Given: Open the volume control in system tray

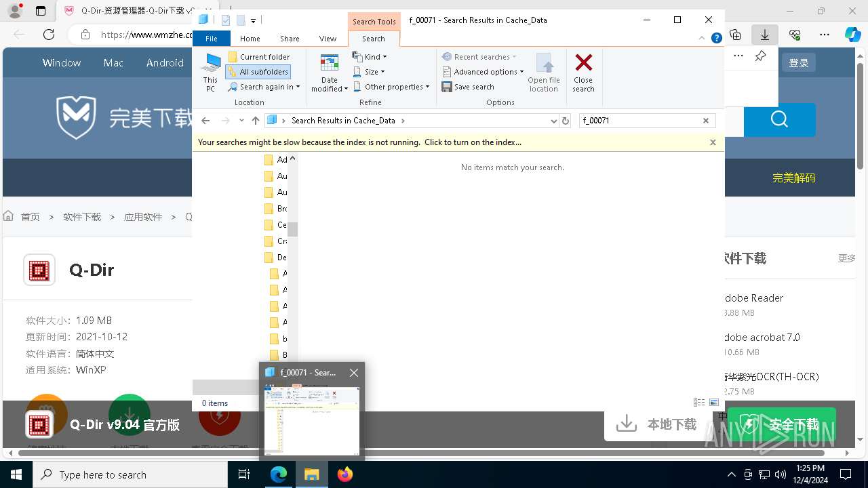Looking at the screenshot, I should (781, 474).
